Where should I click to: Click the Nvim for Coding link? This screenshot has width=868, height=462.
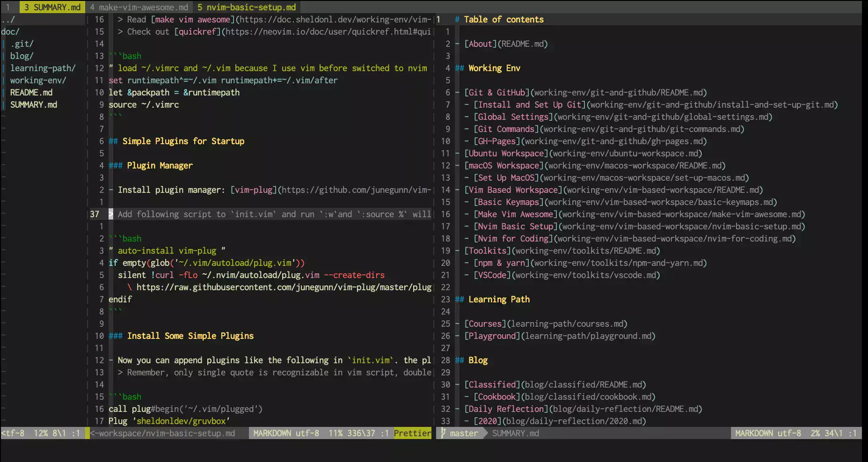click(x=513, y=238)
